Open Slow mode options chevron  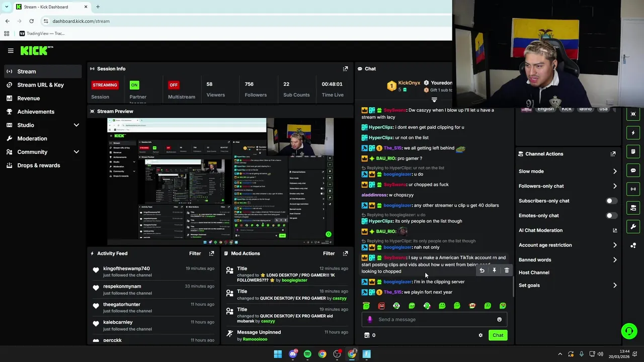click(x=615, y=171)
